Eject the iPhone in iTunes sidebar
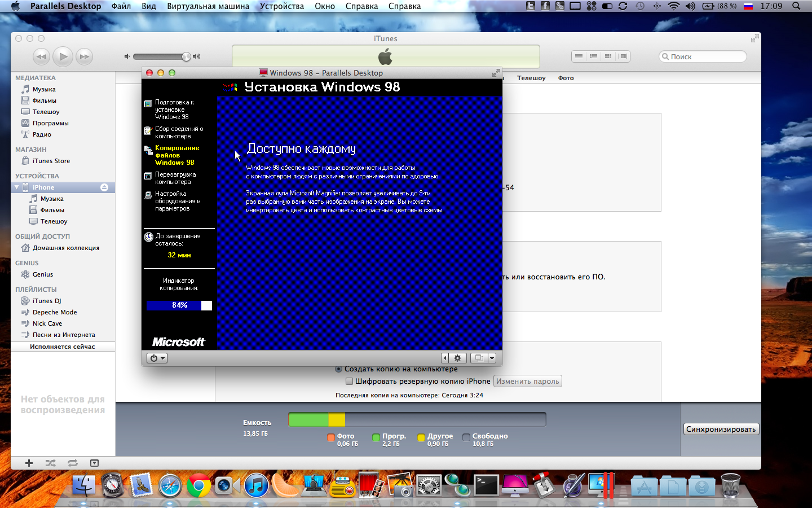812x508 pixels. point(104,187)
